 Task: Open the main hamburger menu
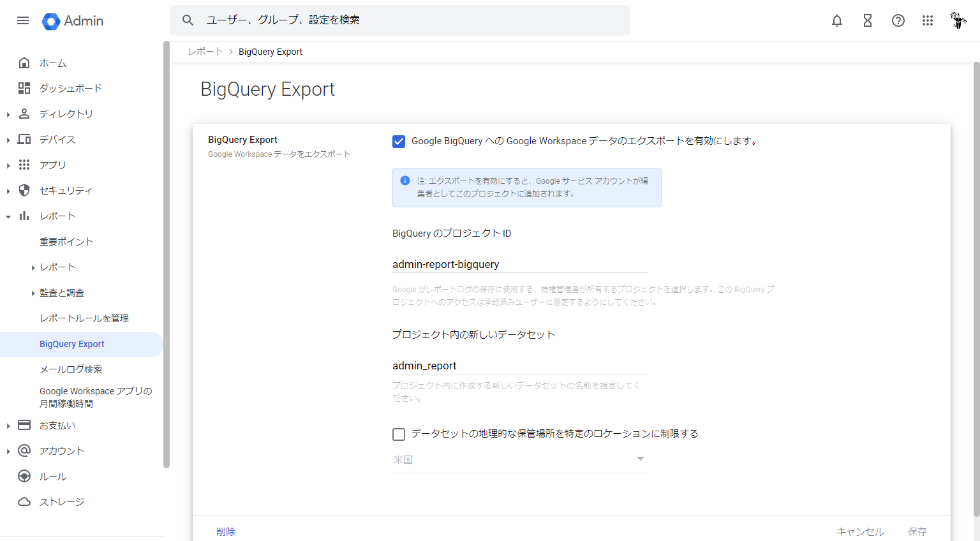pyautogui.click(x=23, y=20)
